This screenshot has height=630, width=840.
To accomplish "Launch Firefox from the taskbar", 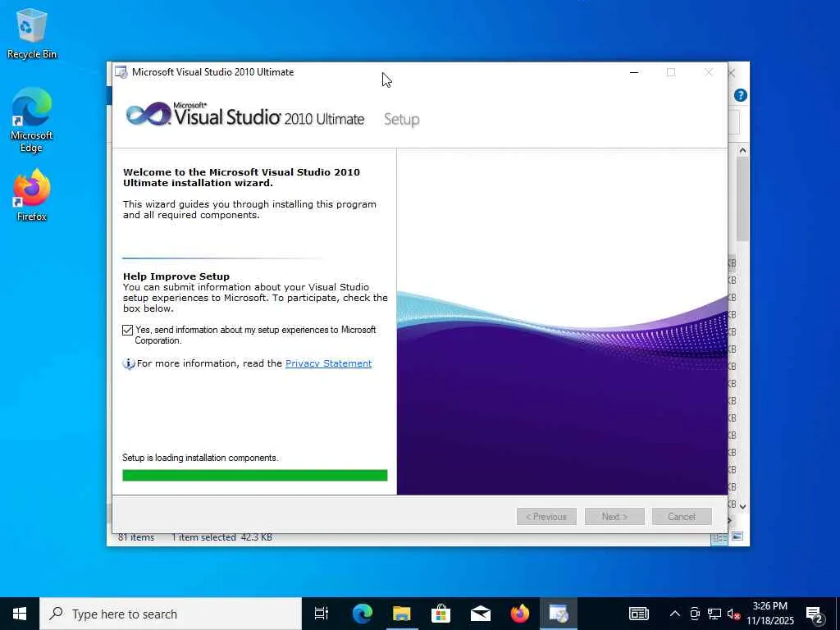I will coord(519,614).
